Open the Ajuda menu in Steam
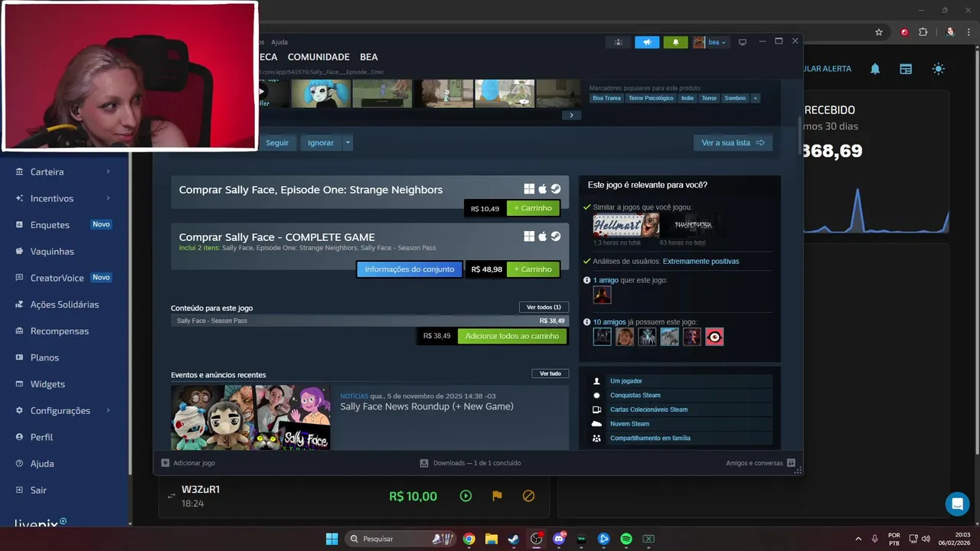The width and height of the screenshot is (980, 551). click(x=279, y=42)
